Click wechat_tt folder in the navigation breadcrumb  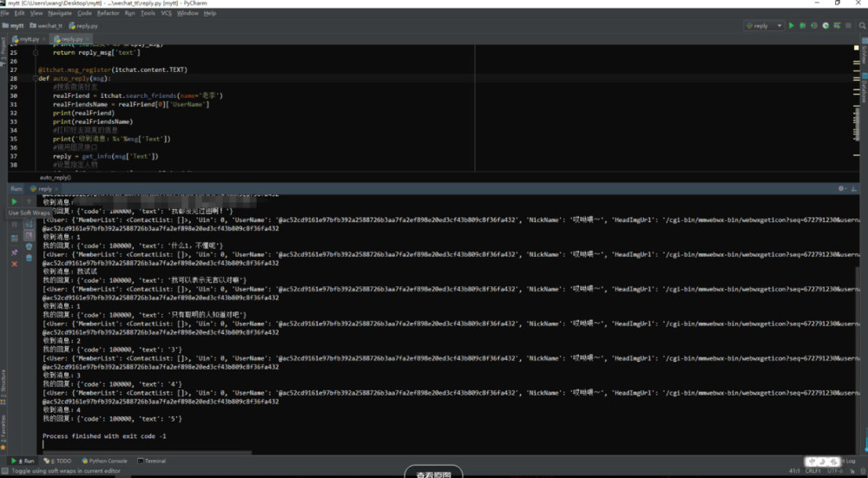[x=46, y=25]
